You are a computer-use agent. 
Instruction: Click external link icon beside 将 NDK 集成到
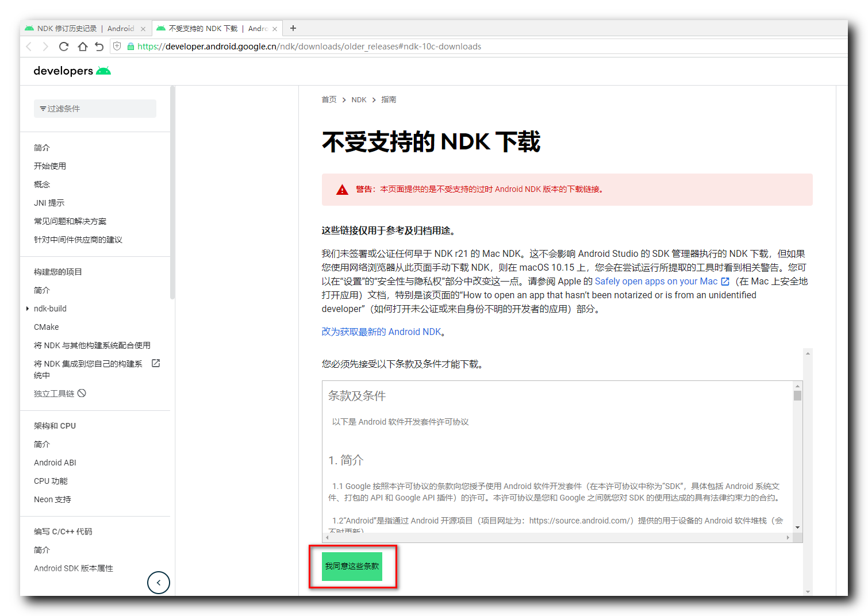click(156, 363)
